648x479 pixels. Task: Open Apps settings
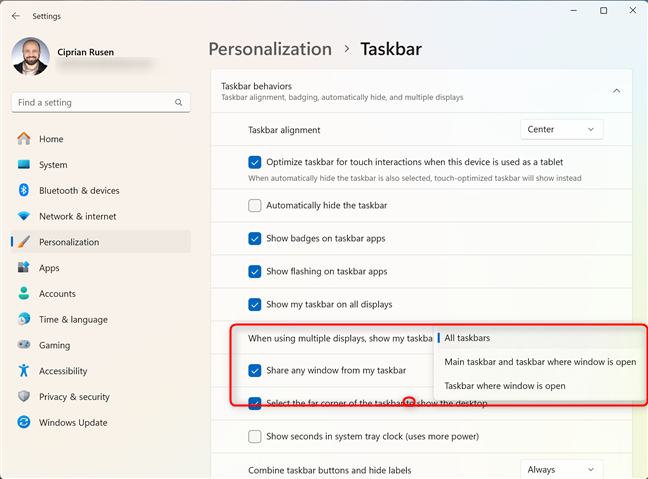point(101,268)
